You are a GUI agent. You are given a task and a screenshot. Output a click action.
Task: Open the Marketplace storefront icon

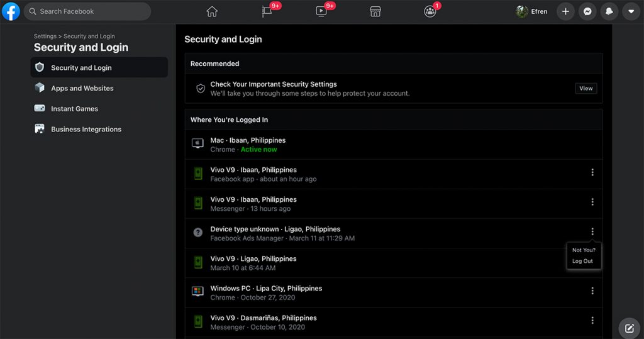375,11
